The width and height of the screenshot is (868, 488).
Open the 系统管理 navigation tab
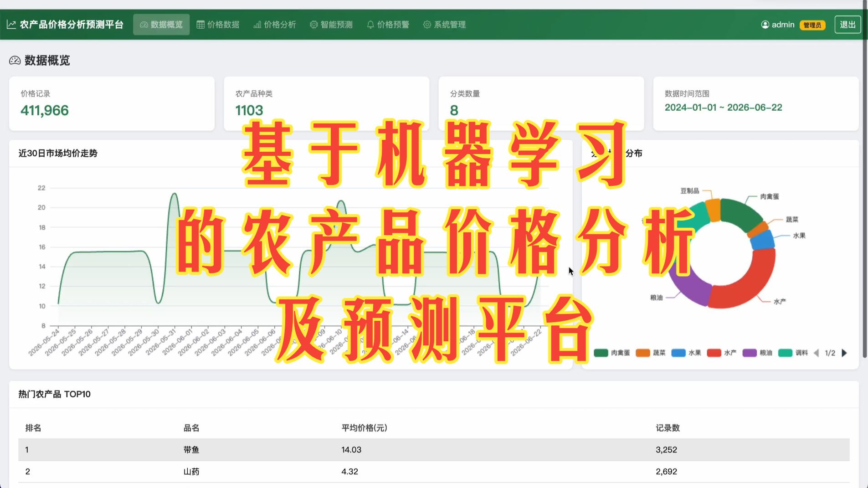[x=445, y=24]
